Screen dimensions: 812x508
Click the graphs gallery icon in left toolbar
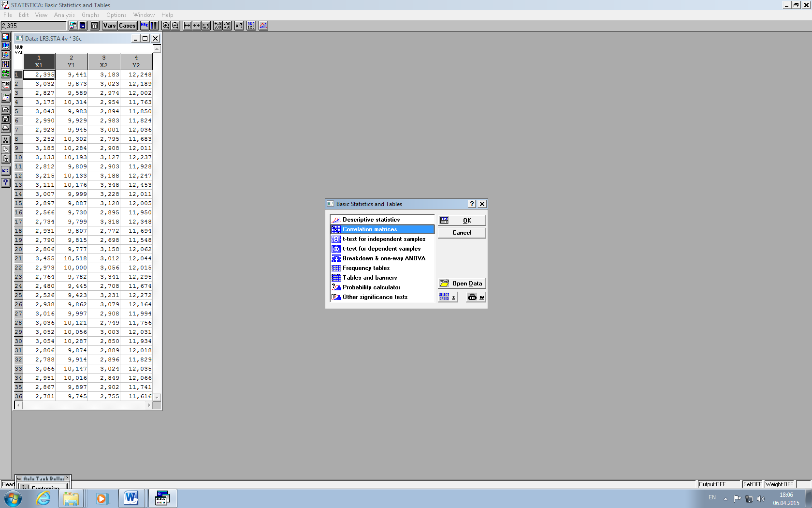click(6, 98)
